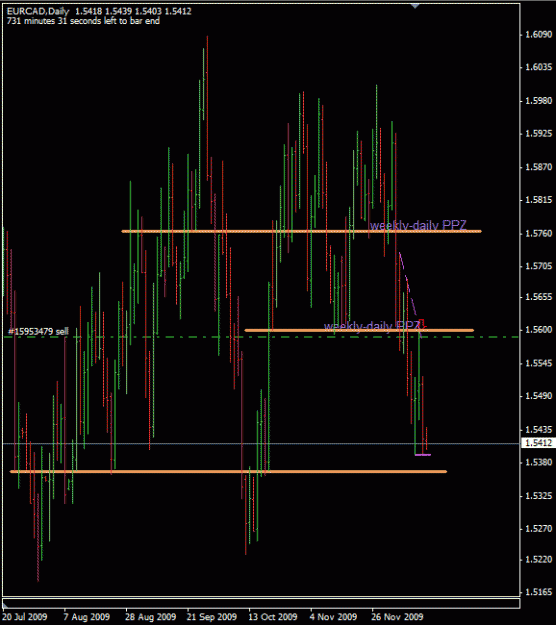The width and height of the screenshot is (556, 625).
Task: Click the '13 Oct 2009' date label
Action: tap(273, 617)
